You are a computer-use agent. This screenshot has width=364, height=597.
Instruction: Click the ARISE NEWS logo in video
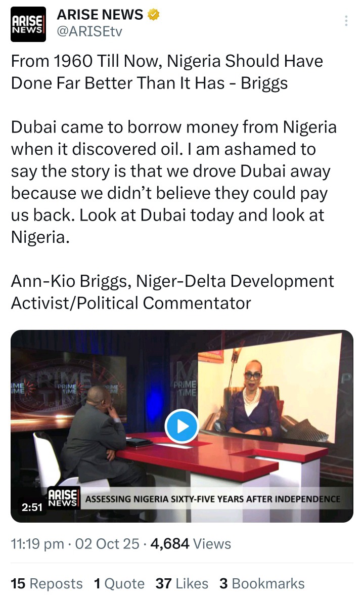pos(63,498)
